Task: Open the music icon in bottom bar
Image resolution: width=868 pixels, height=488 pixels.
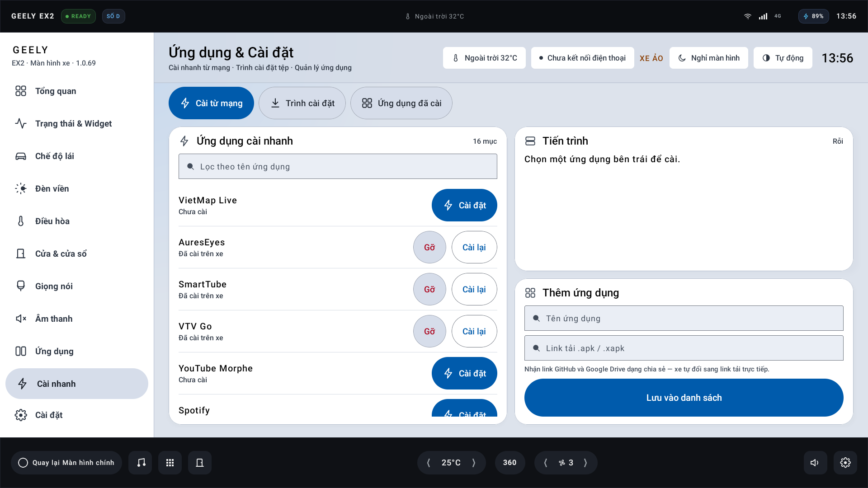Action: click(140, 463)
